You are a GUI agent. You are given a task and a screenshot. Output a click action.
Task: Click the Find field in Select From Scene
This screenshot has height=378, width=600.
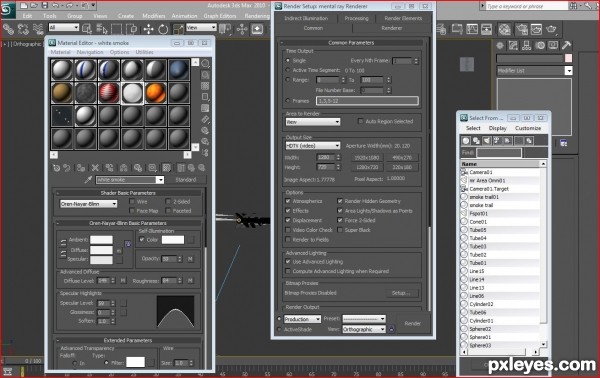pyautogui.click(x=499, y=153)
